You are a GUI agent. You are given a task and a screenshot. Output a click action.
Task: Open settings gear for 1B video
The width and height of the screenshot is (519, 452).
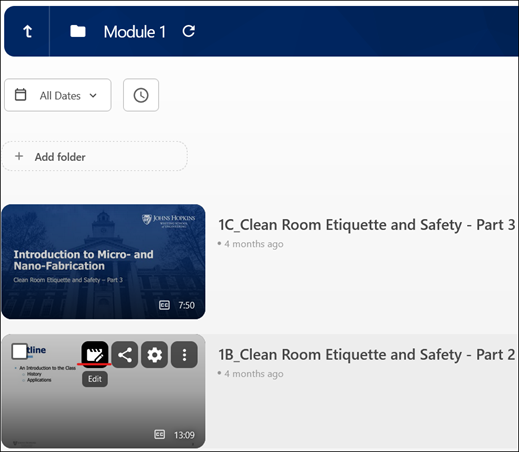coord(154,355)
